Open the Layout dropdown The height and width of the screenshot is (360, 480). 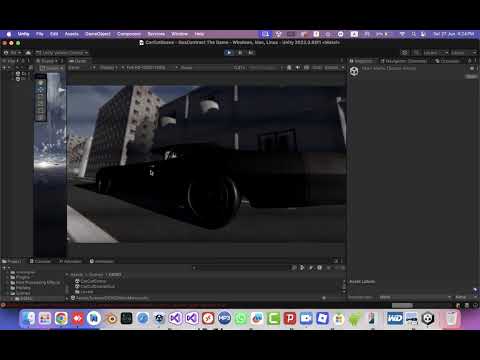tap(463, 53)
